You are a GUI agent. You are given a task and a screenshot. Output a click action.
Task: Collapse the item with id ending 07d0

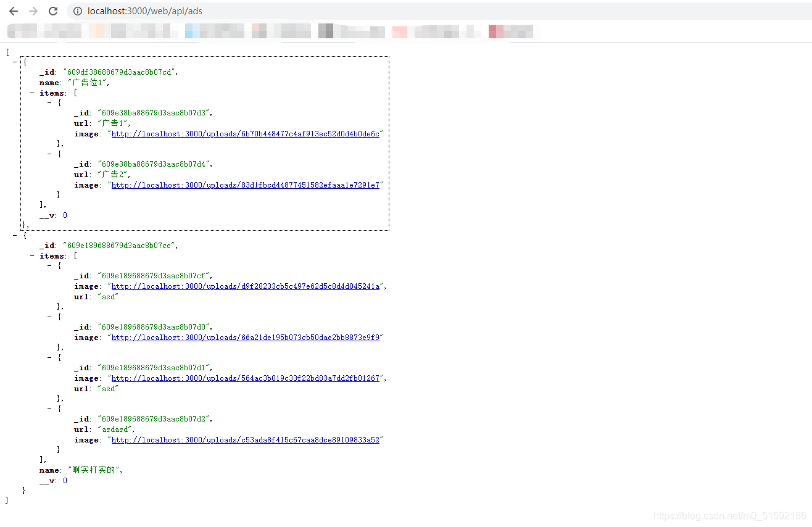tap(49, 317)
